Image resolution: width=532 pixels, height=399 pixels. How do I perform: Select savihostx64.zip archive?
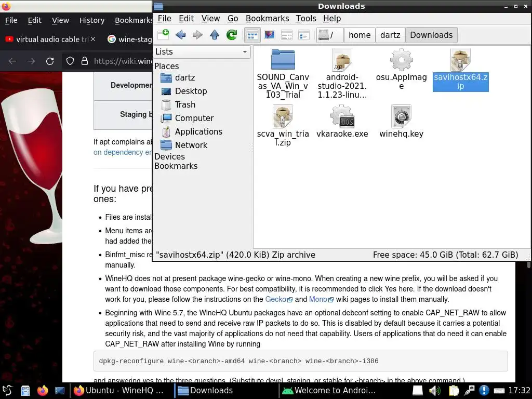point(460,70)
